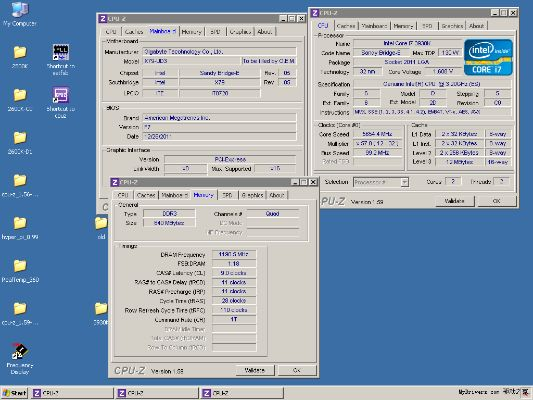This screenshot has width=533, height=400.
Task: Select the hyper_pi_0.99 folder on desktop
Action: 20,228
